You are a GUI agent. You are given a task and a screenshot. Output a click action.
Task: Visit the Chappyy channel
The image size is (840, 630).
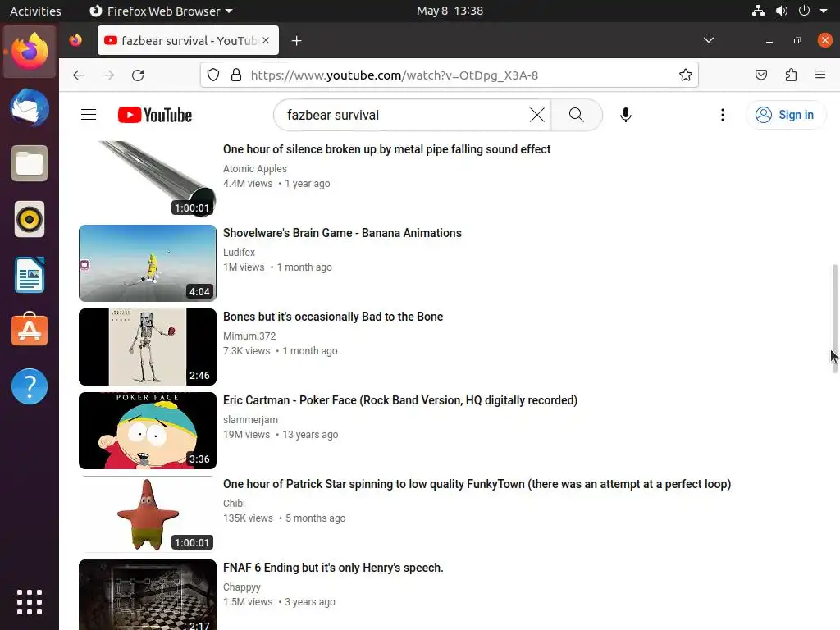tap(242, 587)
